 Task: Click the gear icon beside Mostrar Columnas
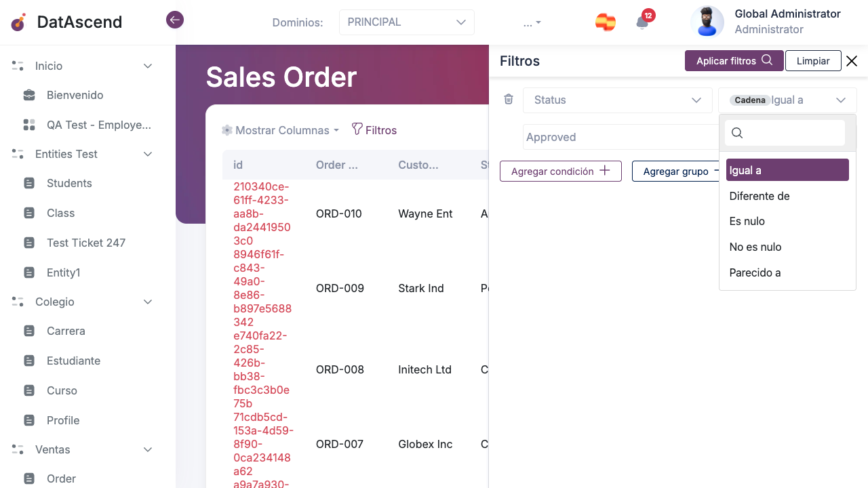click(227, 130)
